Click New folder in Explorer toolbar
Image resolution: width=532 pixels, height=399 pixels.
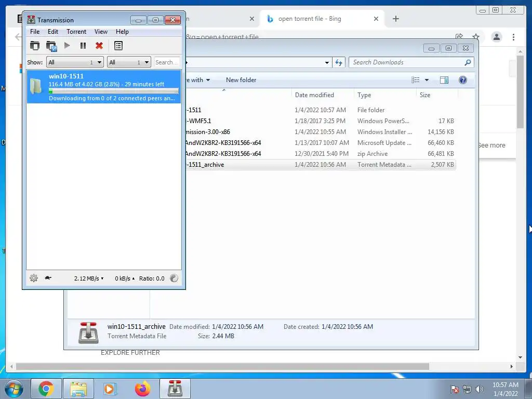(x=241, y=80)
